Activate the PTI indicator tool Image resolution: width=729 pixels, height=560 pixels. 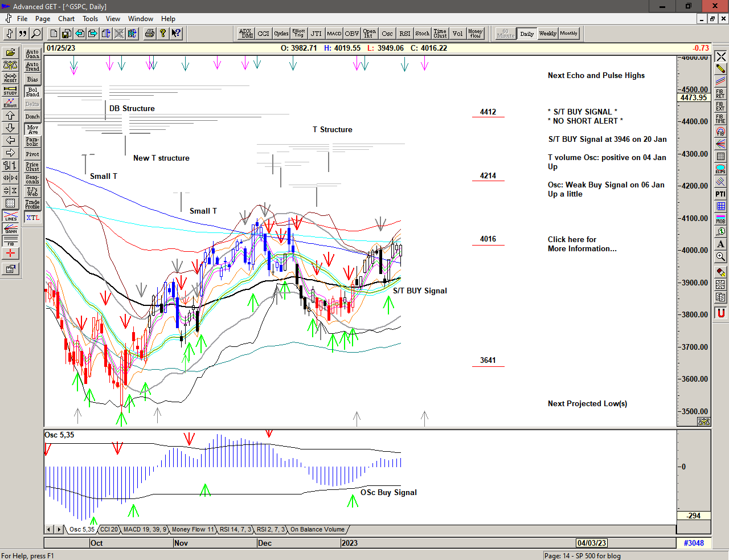tap(720, 194)
